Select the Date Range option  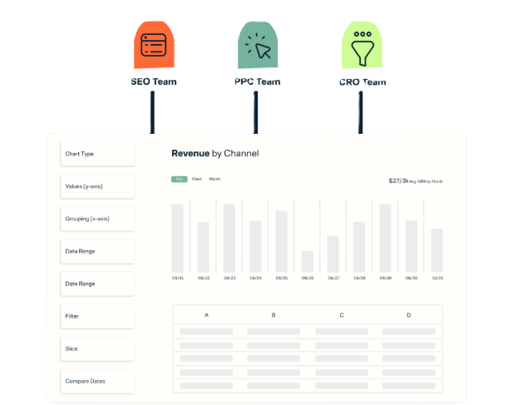click(x=97, y=284)
